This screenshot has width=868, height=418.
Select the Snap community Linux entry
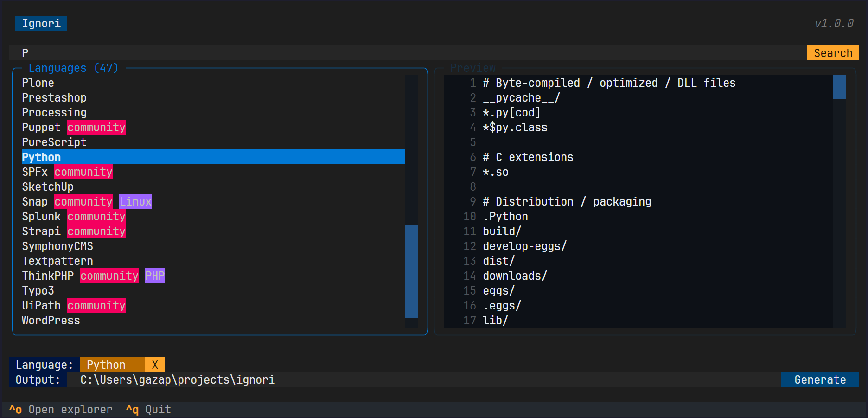coord(213,201)
